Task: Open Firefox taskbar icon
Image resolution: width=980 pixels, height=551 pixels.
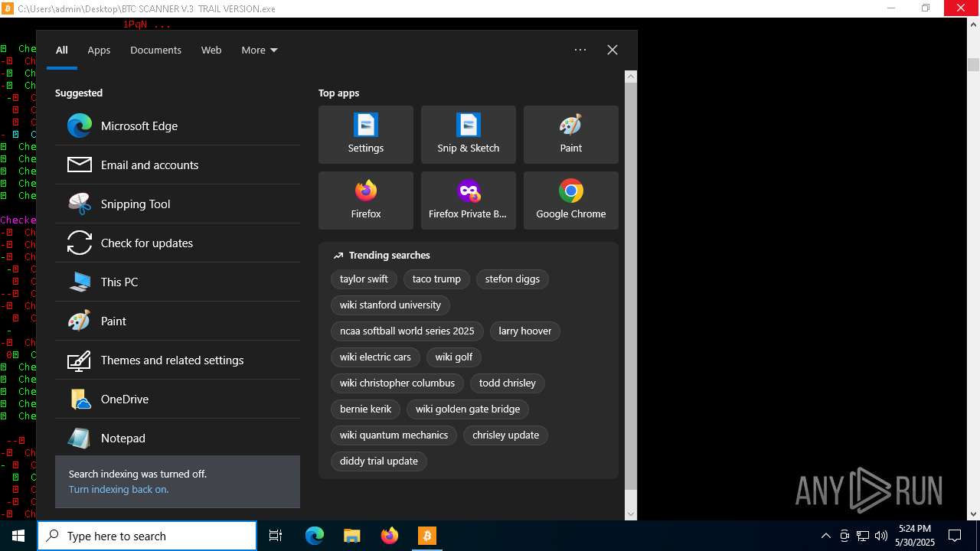Action: [390, 536]
